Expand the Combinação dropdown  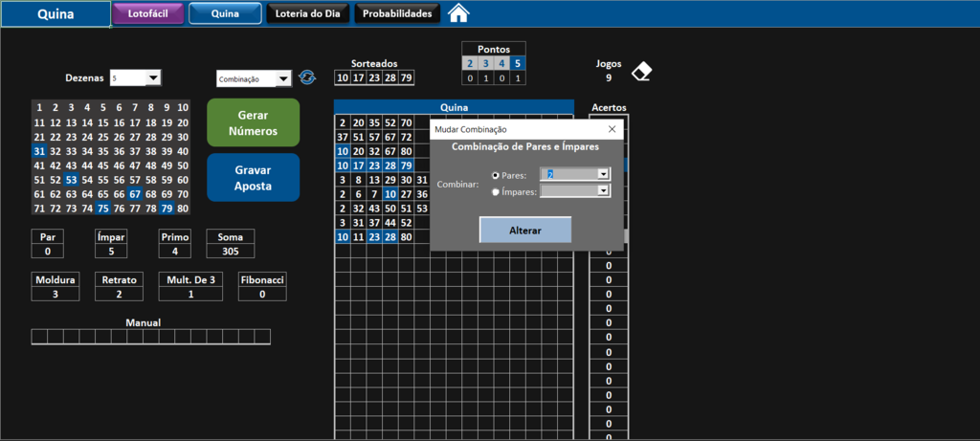coord(283,78)
